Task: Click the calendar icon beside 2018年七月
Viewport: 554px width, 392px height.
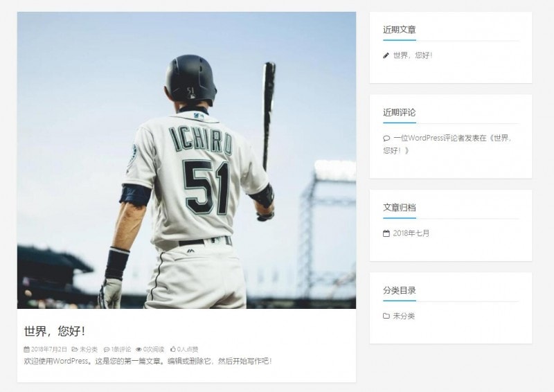Action: pyautogui.click(x=386, y=233)
